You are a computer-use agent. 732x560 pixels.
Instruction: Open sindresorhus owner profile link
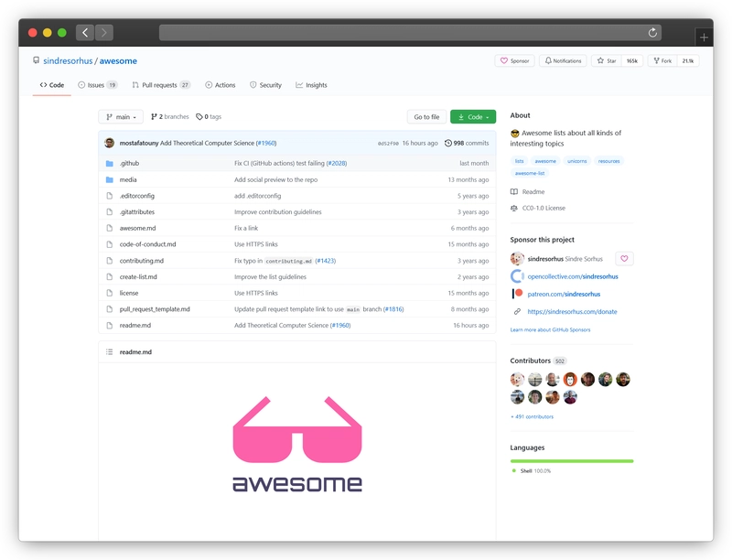(68, 60)
